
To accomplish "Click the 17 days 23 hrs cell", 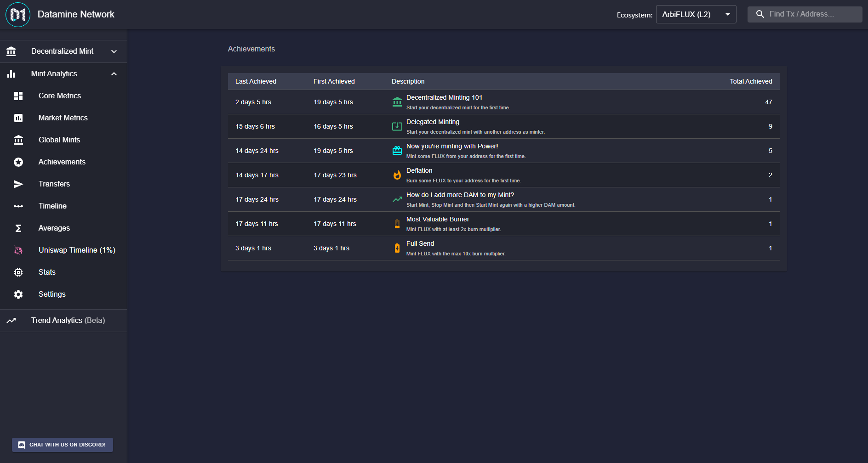I will [x=335, y=175].
